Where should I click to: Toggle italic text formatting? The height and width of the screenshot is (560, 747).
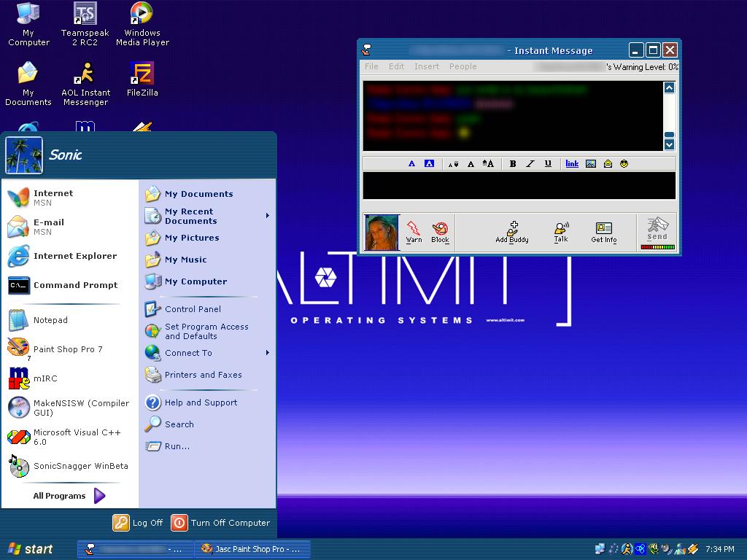tap(530, 164)
